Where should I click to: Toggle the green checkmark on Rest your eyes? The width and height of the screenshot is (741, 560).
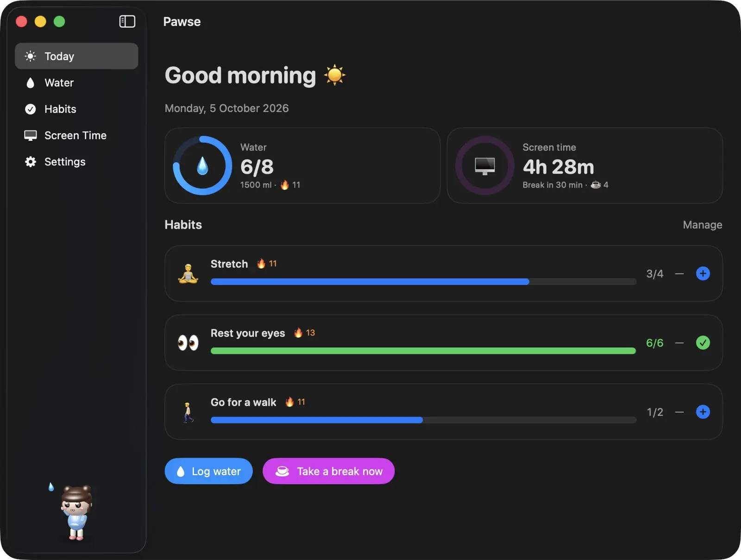[x=703, y=343]
